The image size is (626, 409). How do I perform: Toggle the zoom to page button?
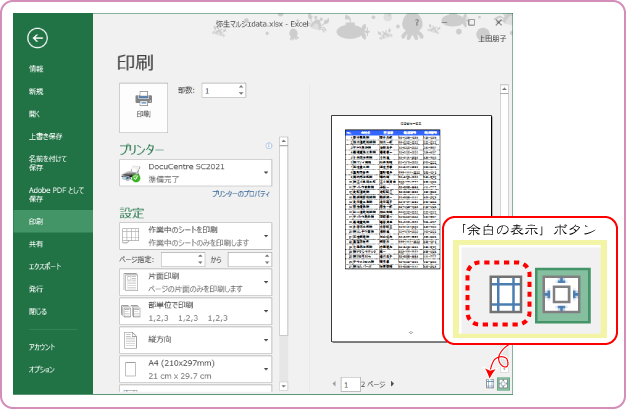(503, 384)
